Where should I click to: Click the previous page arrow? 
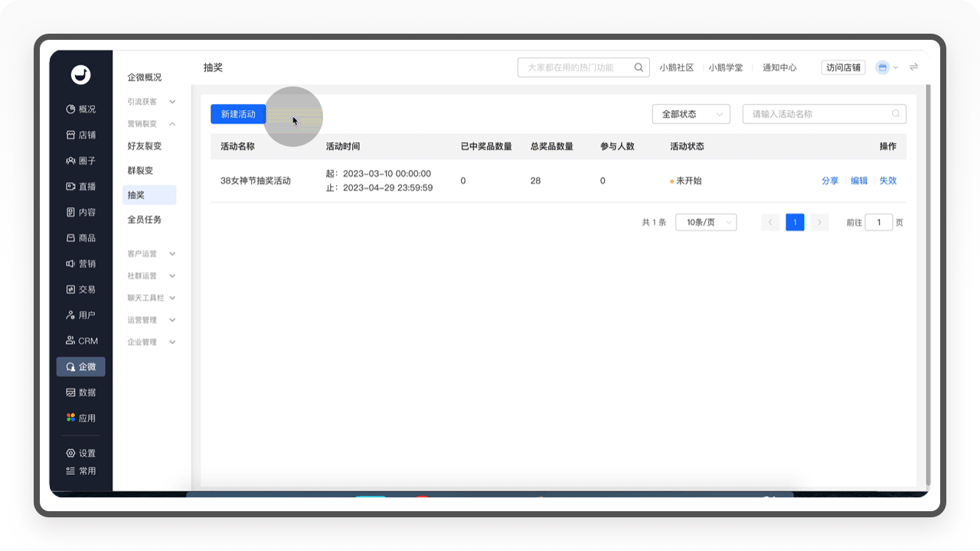click(x=770, y=223)
